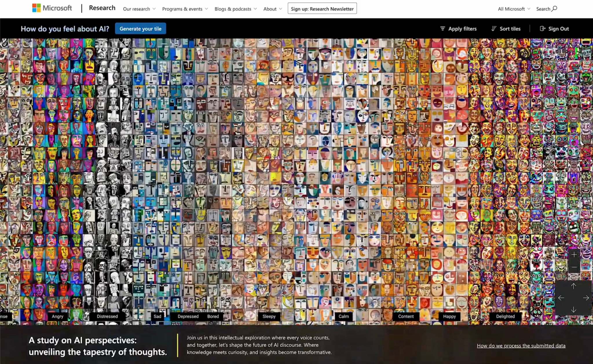Click the Sort tiles icon
The image size is (593, 364).
pyautogui.click(x=494, y=28)
